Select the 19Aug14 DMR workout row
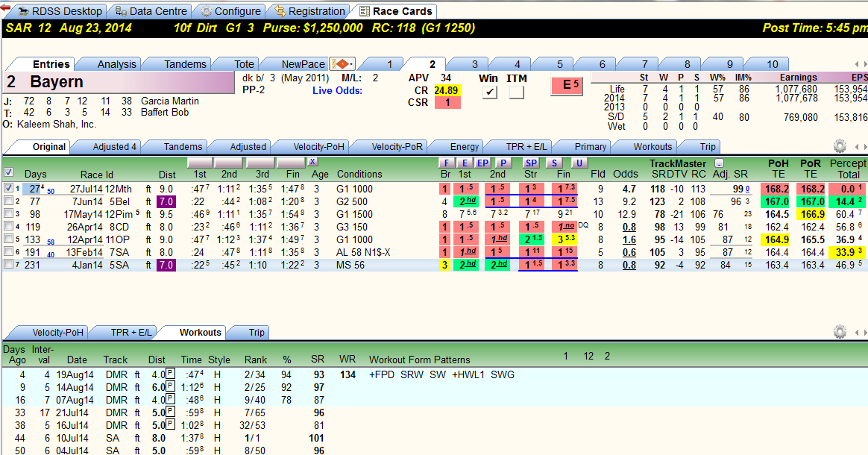The width and height of the screenshot is (868, 455). [434, 374]
